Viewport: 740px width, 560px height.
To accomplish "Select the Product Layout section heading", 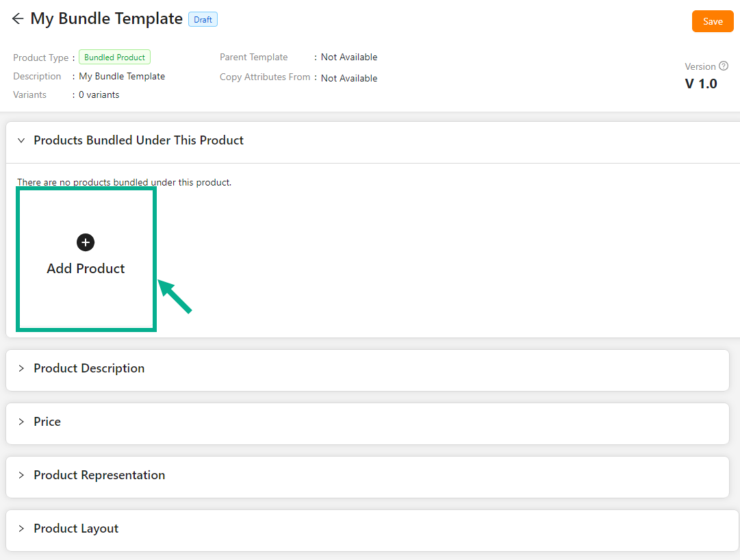I will pyautogui.click(x=76, y=529).
